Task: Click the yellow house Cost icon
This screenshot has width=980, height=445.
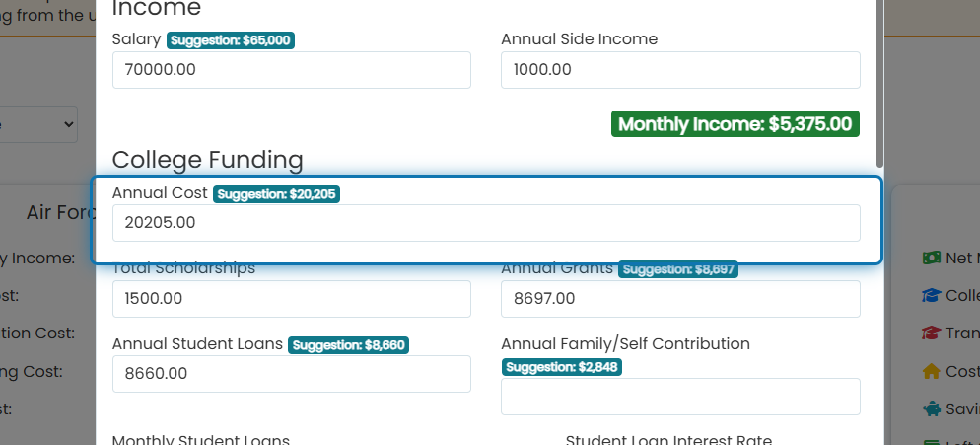Action: point(931,371)
